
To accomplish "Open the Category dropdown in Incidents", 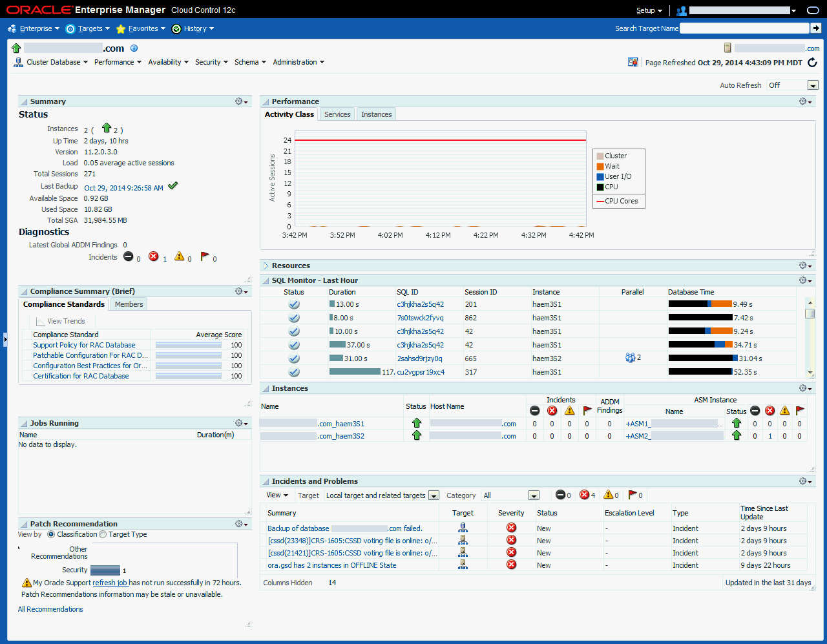I will [534, 495].
